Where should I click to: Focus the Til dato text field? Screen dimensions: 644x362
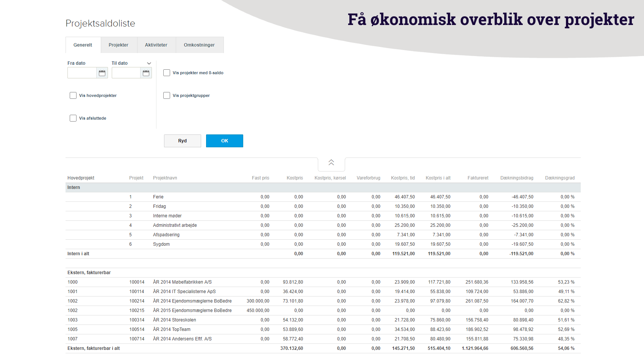(126, 73)
